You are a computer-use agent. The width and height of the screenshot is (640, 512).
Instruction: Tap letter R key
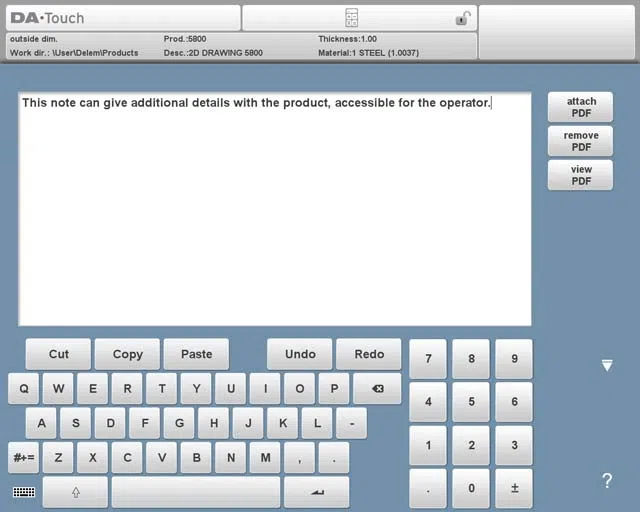pyautogui.click(x=127, y=388)
